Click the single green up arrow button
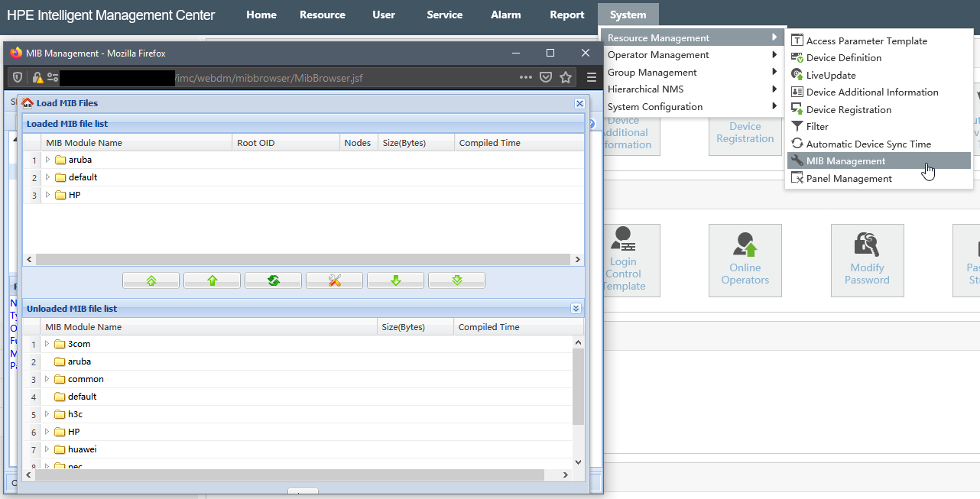Screen dimensions: 980x499 point(212,280)
